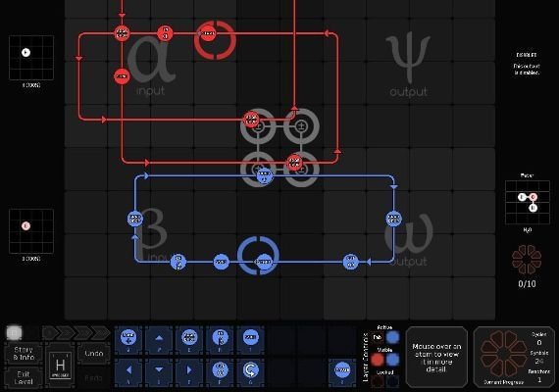Select the Right arrow direction tile
The height and width of the screenshot is (392, 559).
pyautogui.click(x=189, y=371)
